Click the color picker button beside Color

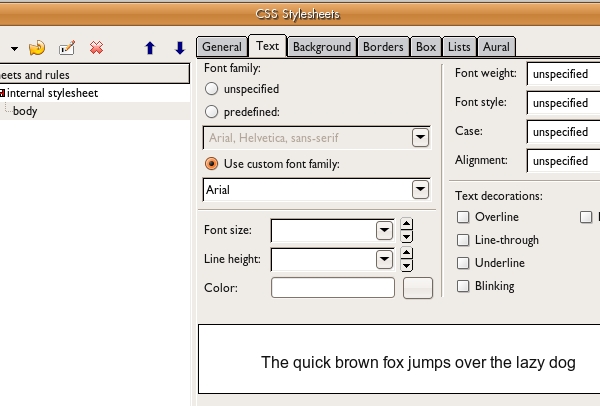point(417,288)
